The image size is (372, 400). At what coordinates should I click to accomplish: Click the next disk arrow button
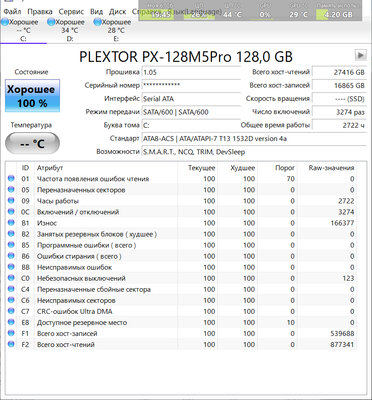coord(360,55)
